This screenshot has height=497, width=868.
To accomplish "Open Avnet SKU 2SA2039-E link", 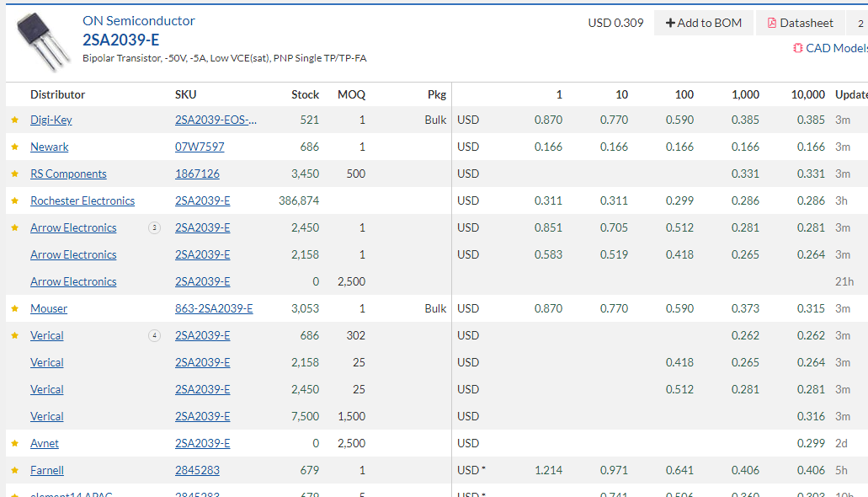I will pyautogui.click(x=203, y=443).
